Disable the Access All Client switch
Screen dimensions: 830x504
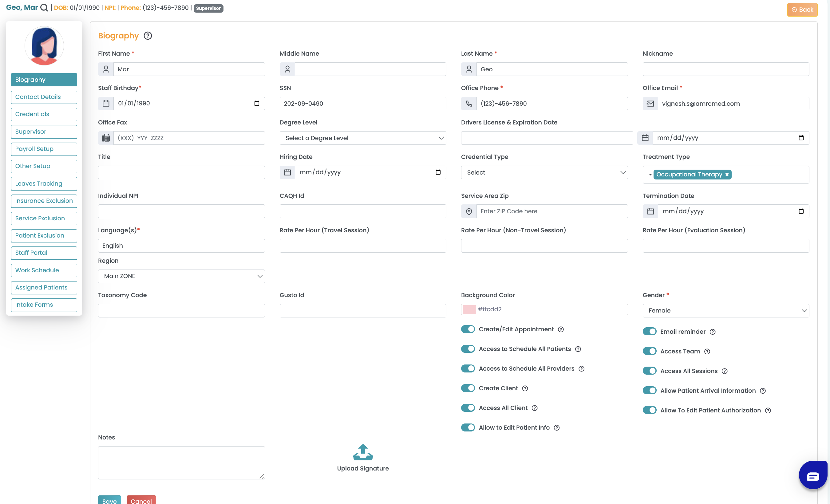click(468, 408)
